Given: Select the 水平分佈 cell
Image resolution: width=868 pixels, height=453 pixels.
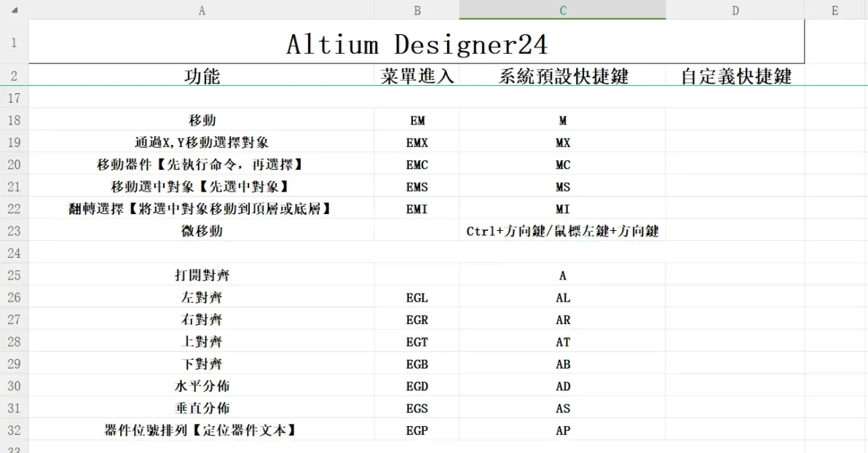Looking at the screenshot, I should pos(202,386).
